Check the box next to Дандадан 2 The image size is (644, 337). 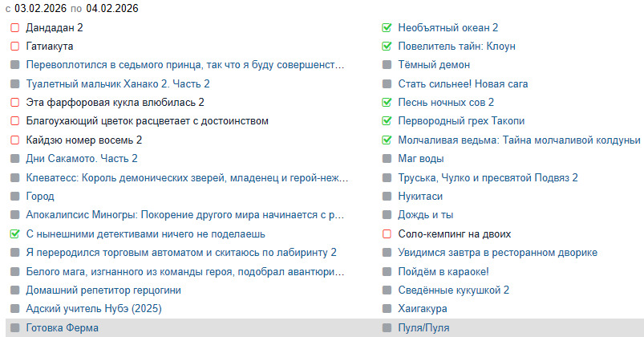(x=14, y=27)
